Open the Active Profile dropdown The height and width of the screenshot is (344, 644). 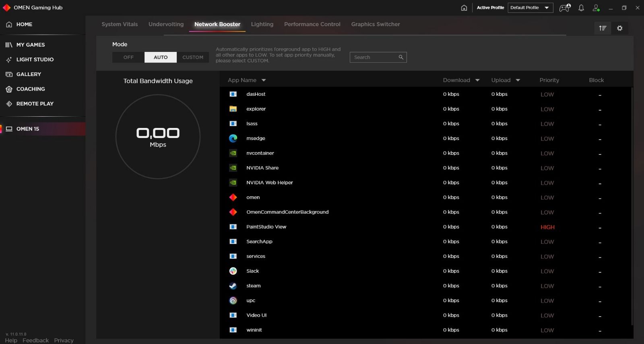pos(530,8)
